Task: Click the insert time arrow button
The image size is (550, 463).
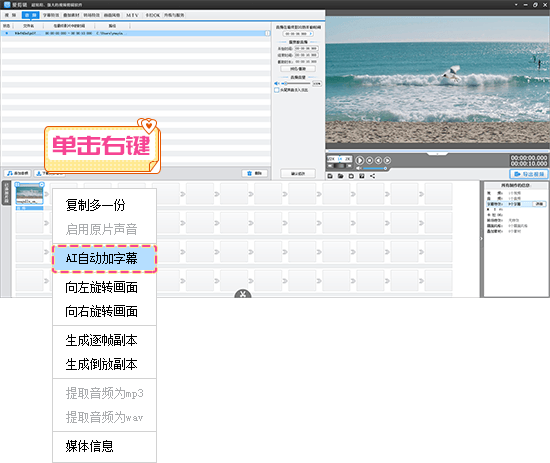Action: point(310,34)
